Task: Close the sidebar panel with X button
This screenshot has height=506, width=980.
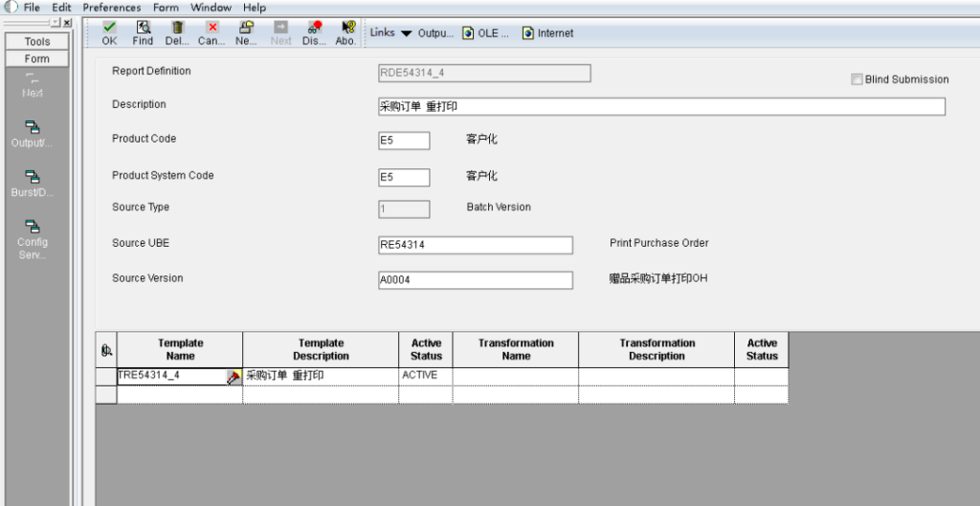Action: [x=67, y=23]
